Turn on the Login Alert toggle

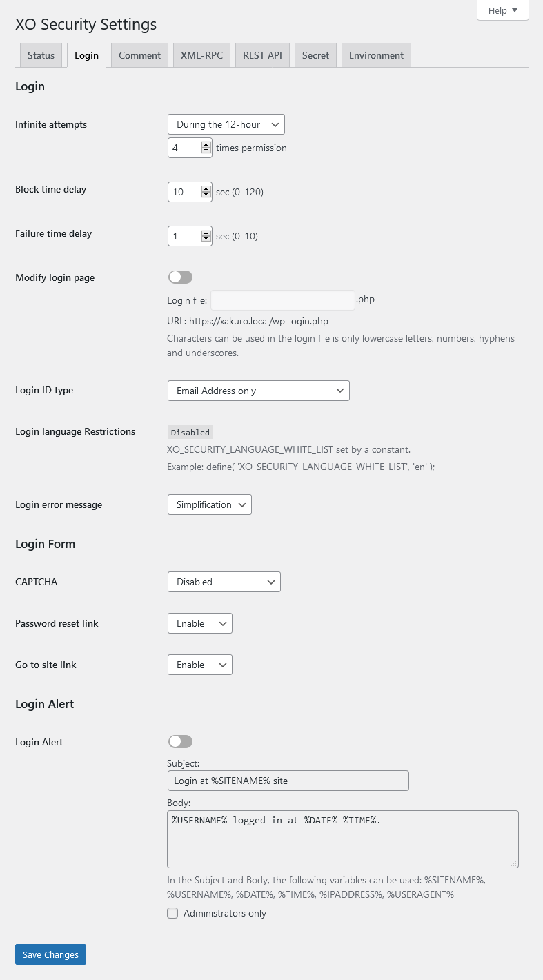180,741
